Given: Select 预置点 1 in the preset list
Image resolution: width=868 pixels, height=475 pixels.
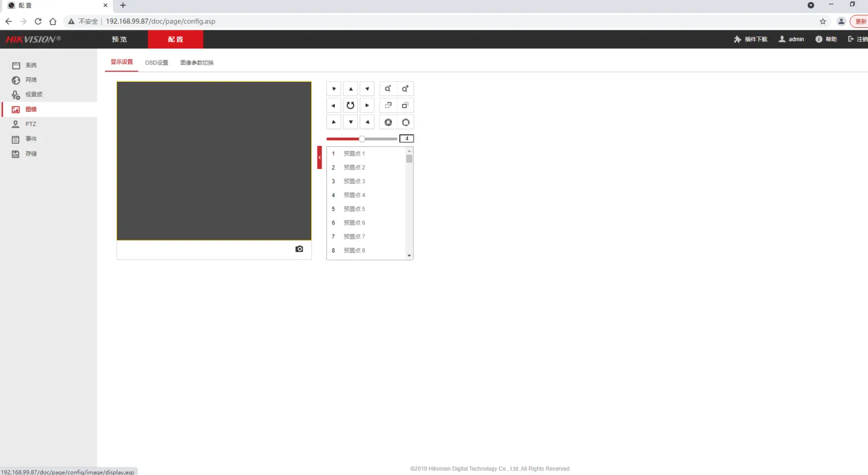Looking at the screenshot, I should [366, 154].
